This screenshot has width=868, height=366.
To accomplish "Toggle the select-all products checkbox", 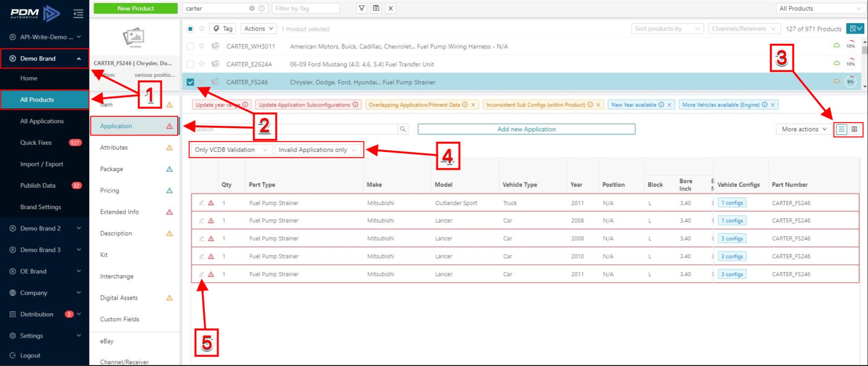I will coord(190,29).
